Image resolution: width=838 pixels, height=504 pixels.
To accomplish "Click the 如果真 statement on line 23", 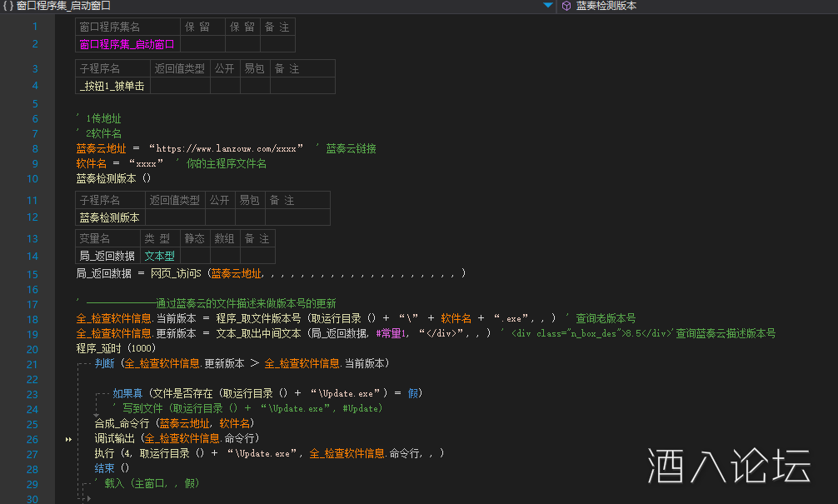I will tap(127, 394).
